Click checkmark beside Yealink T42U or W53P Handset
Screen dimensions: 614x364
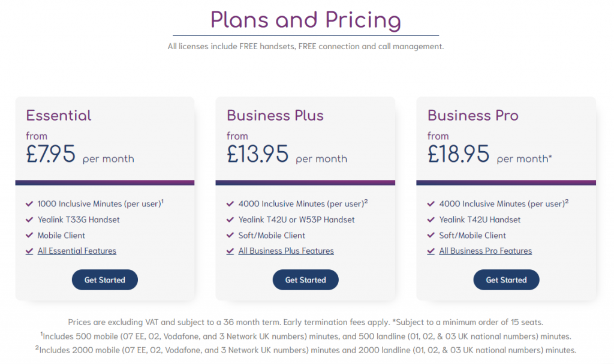point(230,219)
